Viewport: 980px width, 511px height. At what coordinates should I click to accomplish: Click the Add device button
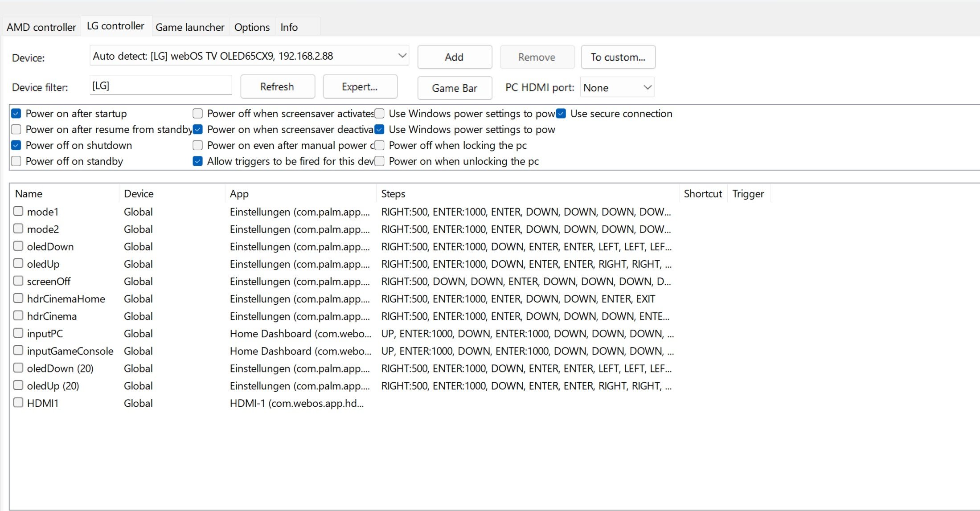(454, 57)
